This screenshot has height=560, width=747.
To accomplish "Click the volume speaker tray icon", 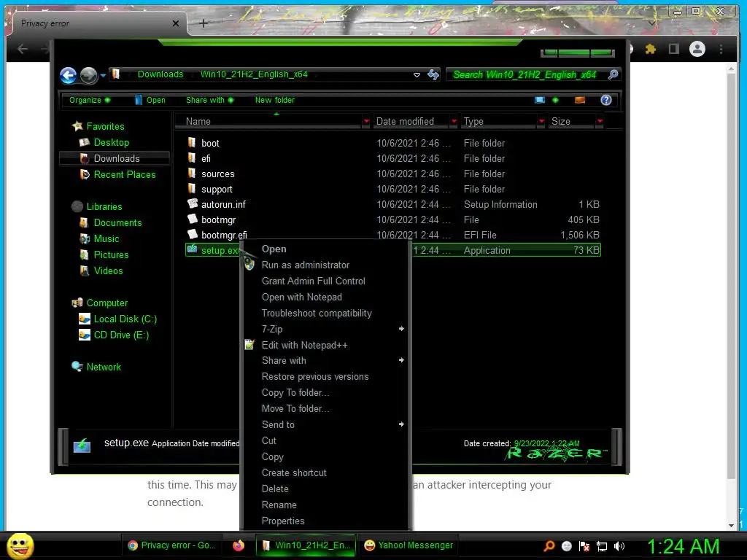I will pyautogui.click(x=619, y=546).
